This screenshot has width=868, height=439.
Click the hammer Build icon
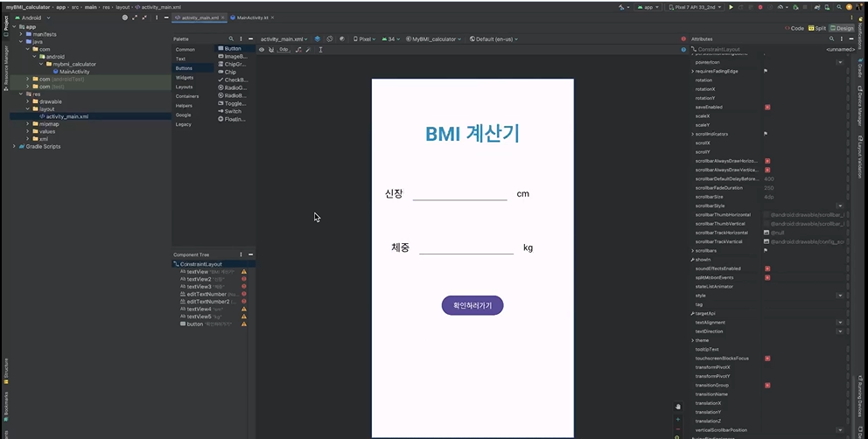[x=621, y=7]
